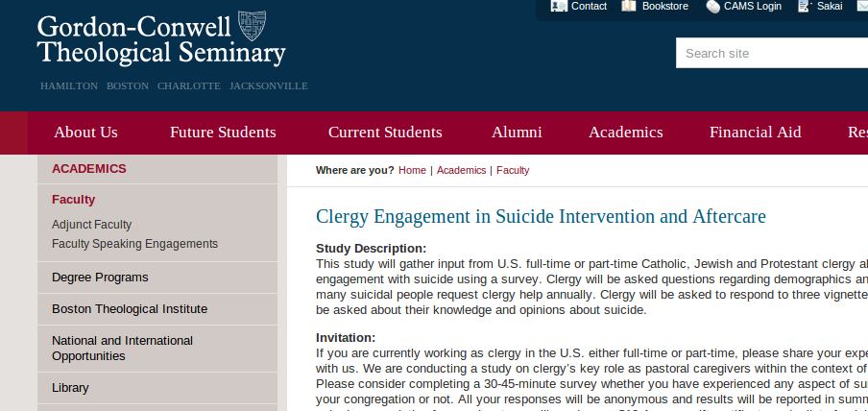Open the Future Students menu
This screenshot has width=868, height=411.
(x=223, y=133)
